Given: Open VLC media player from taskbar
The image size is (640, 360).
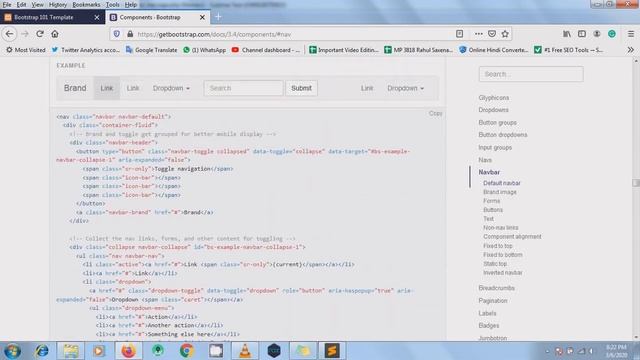Looking at the screenshot, I should coord(245,351).
